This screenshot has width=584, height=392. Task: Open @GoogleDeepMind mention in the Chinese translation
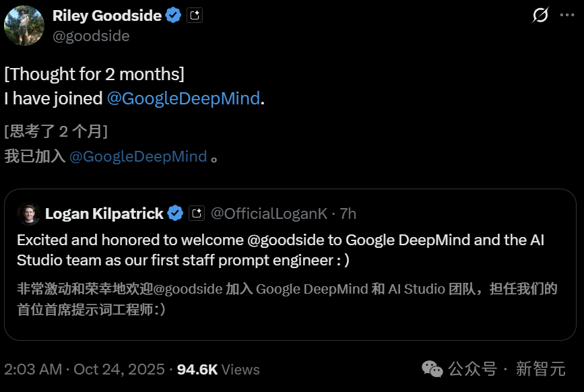[138, 157]
